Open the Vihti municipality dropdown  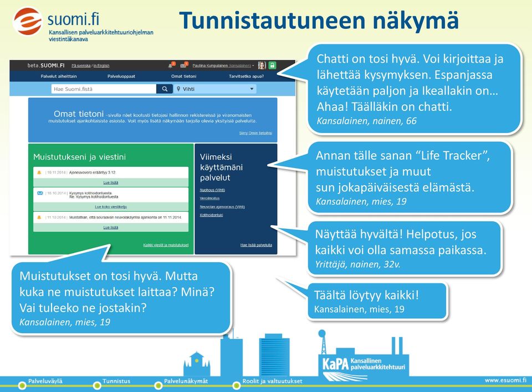click(216, 89)
